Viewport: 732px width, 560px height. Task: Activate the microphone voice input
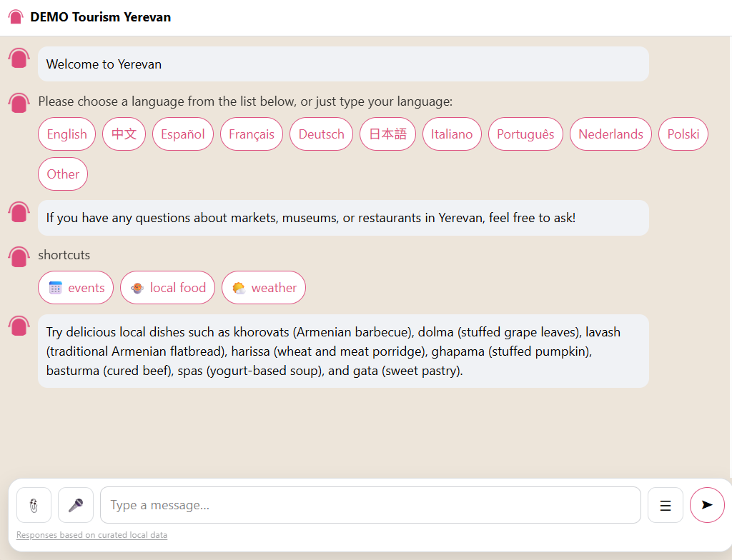pos(76,505)
